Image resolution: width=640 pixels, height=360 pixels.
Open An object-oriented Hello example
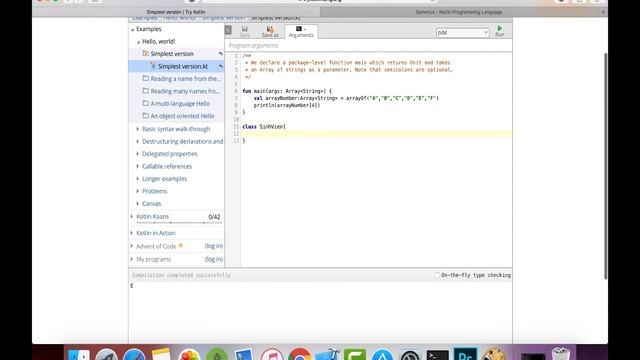point(182,116)
